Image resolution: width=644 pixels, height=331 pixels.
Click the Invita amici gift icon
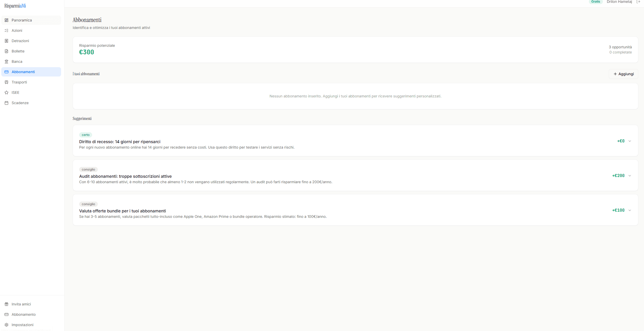tap(6, 304)
